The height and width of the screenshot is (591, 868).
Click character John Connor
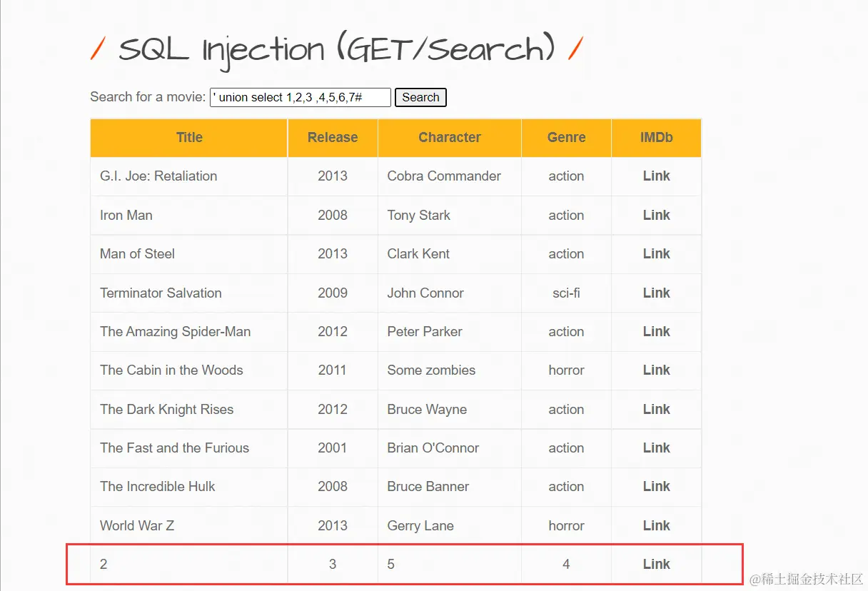pos(425,293)
